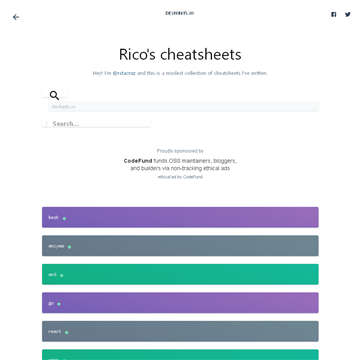Click the green dot beside bash
This screenshot has width=360, height=360.
click(64, 219)
